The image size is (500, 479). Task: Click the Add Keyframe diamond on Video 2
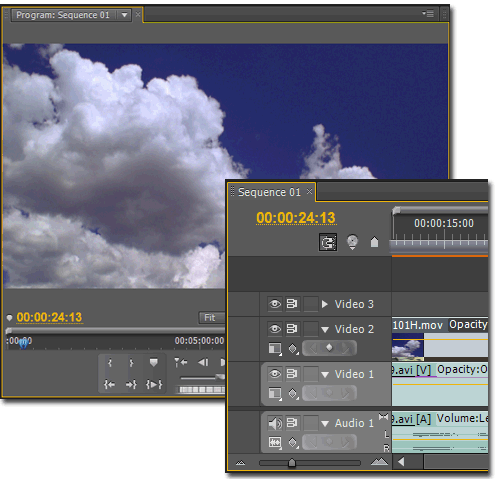coord(329,348)
